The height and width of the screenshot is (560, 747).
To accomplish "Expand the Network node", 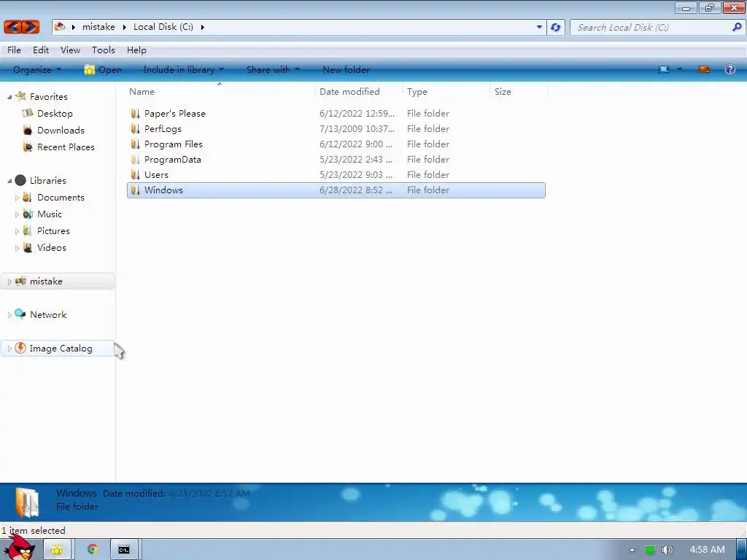I will point(9,315).
